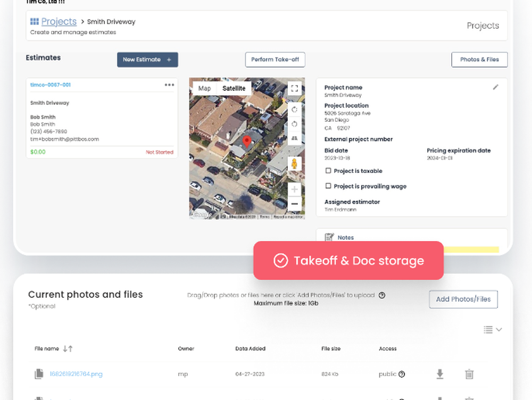This screenshot has width=532, height=400.
Task: Open the estimate card three-dot menu
Action: [169, 85]
